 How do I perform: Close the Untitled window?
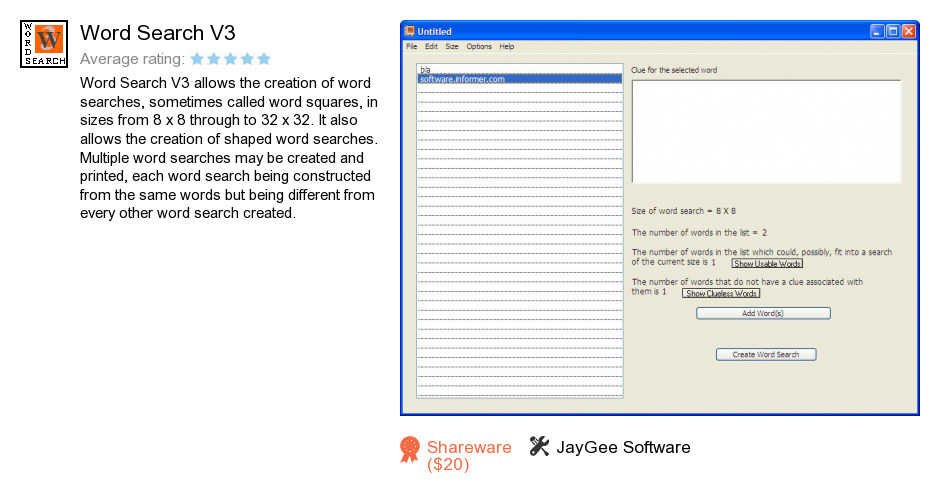coord(909,31)
